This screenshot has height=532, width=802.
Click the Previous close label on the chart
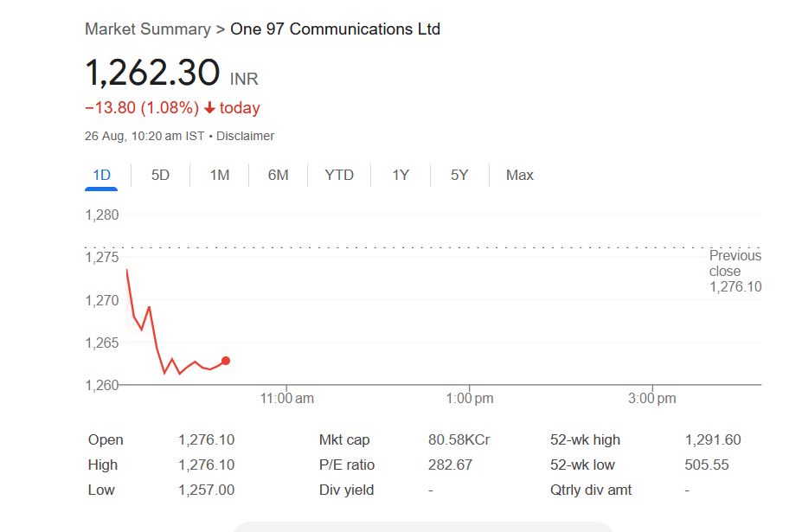[x=735, y=263]
